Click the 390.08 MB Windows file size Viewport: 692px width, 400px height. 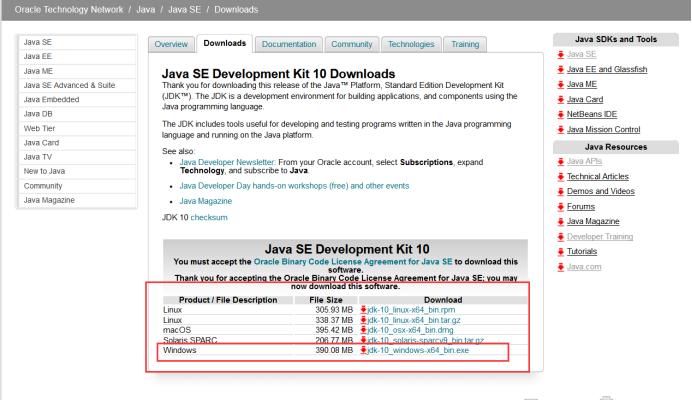click(334, 350)
